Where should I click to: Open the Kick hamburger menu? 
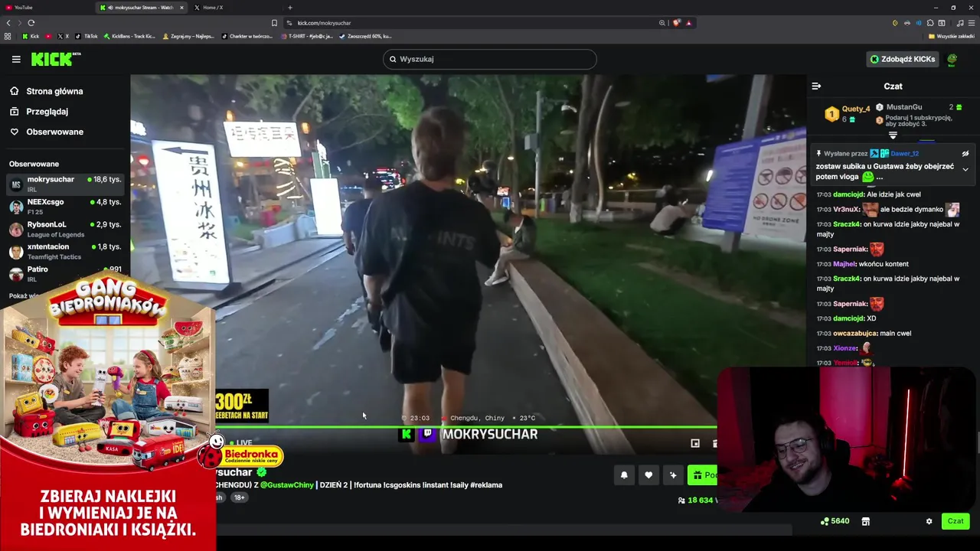click(16, 59)
